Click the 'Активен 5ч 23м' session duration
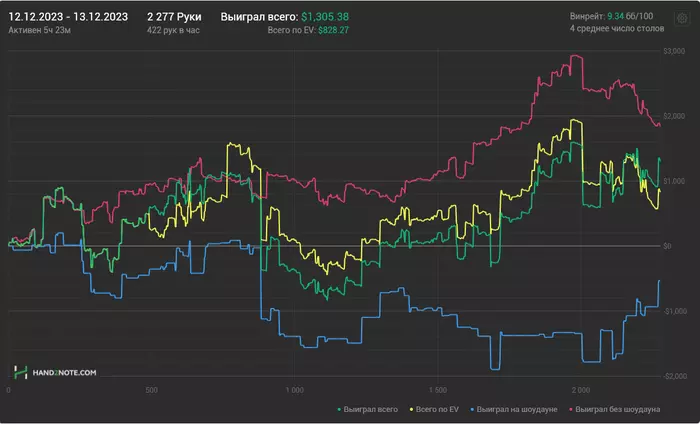Viewport: 700px width, 424px height. tap(38, 31)
